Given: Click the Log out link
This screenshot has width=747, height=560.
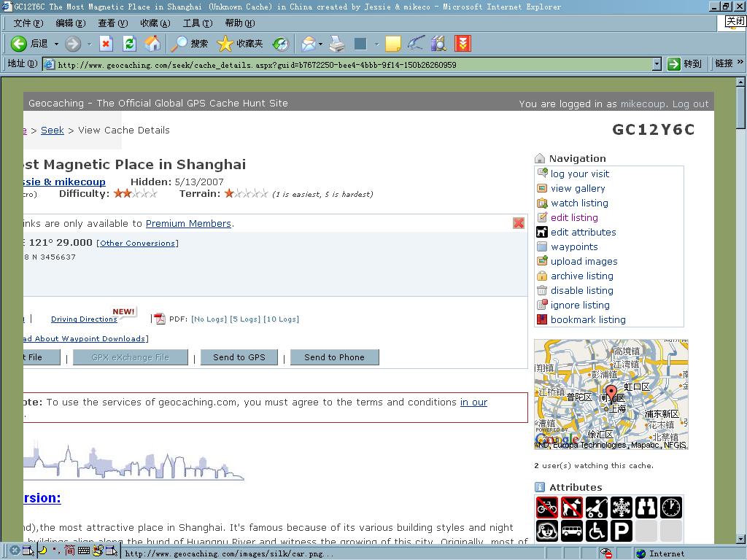Looking at the screenshot, I should tap(690, 104).
